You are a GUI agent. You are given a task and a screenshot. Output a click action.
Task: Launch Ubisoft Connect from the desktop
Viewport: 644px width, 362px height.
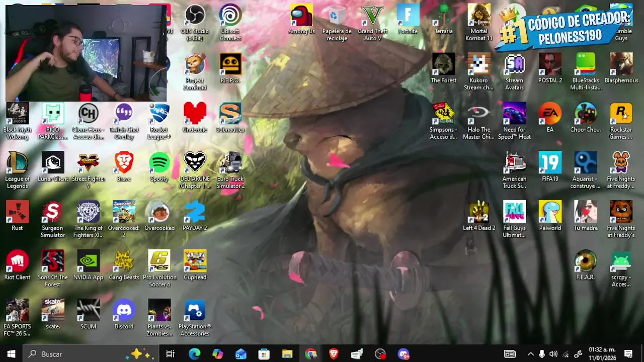pyautogui.click(x=230, y=23)
